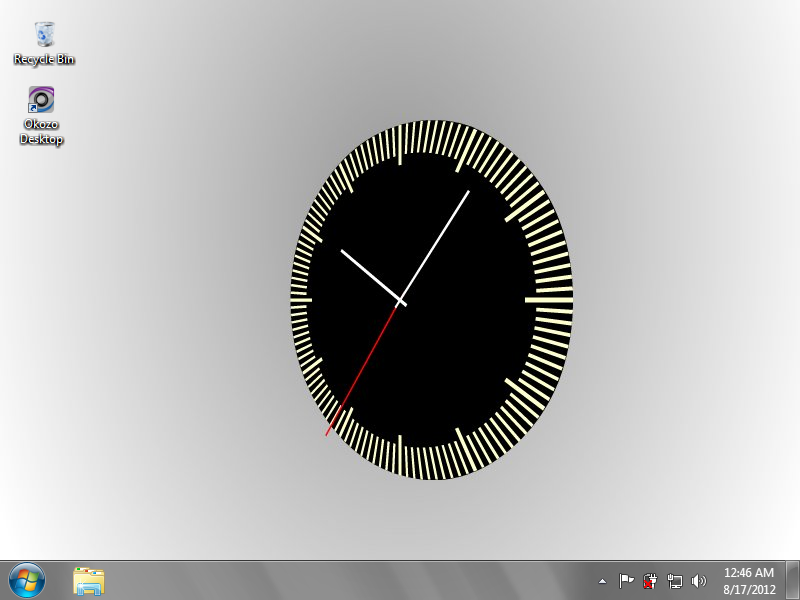Show hidden system tray icons arrow
Viewport: 800px width, 600px height.
(603, 581)
